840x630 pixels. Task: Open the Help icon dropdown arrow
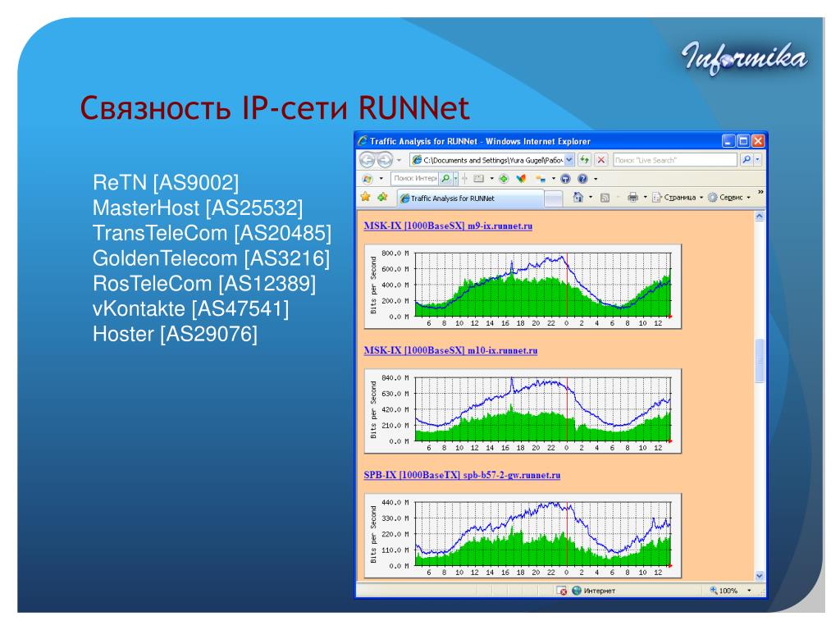[x=596, y=179]
